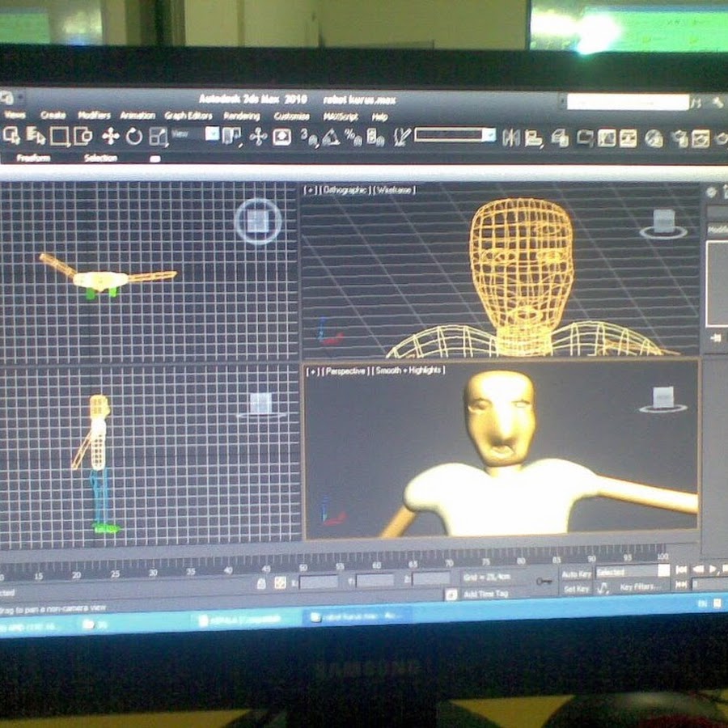This screenshot has width=728, height=728.
Task: Open the Material Editor icon
Action: point(654,138)
